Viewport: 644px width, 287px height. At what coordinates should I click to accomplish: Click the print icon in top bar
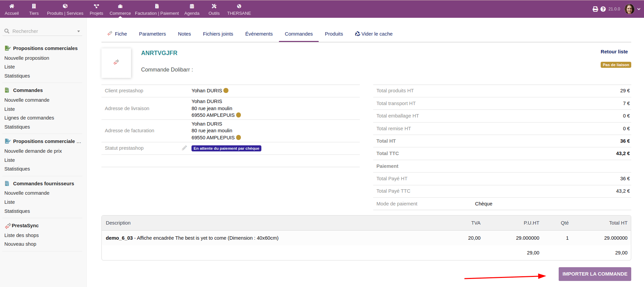[595, 9]
